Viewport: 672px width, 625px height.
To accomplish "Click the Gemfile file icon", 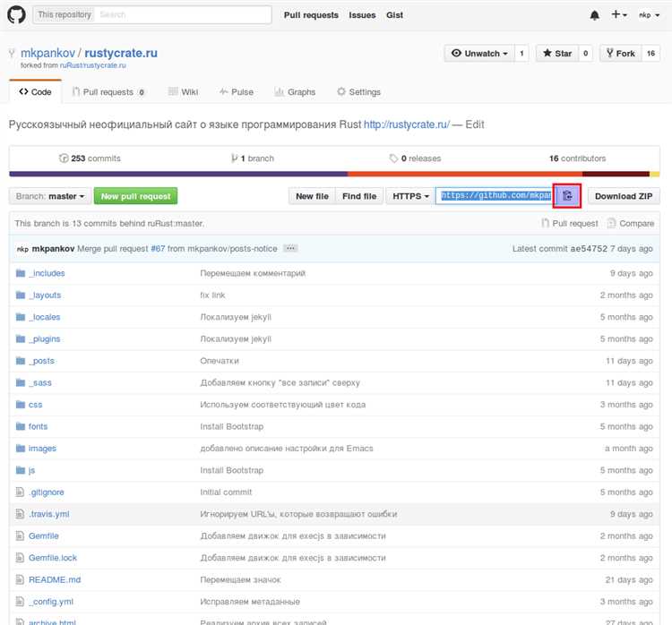I will click(20, 535).
